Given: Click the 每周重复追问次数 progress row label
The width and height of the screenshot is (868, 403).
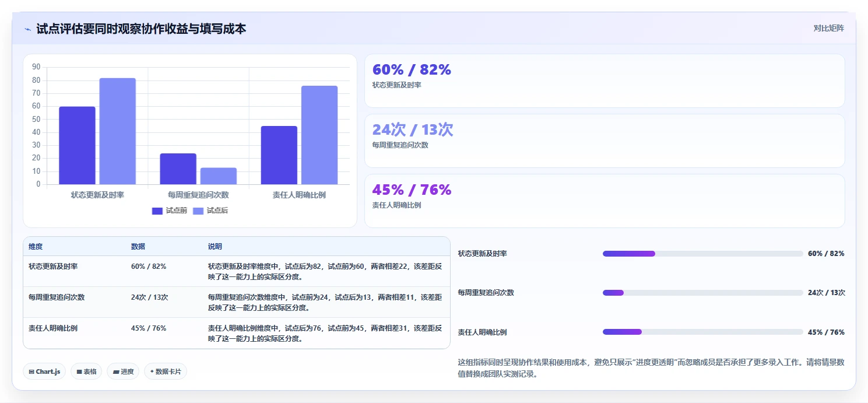Looking at the screenshot, I should point(486,293).
